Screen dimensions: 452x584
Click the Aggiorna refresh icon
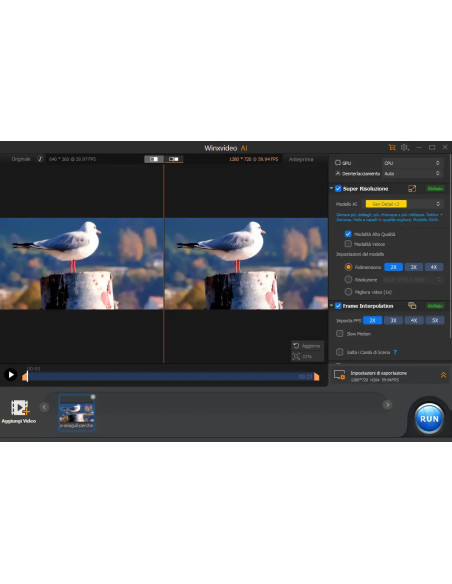pyautogui.click(x=296, y=346)
